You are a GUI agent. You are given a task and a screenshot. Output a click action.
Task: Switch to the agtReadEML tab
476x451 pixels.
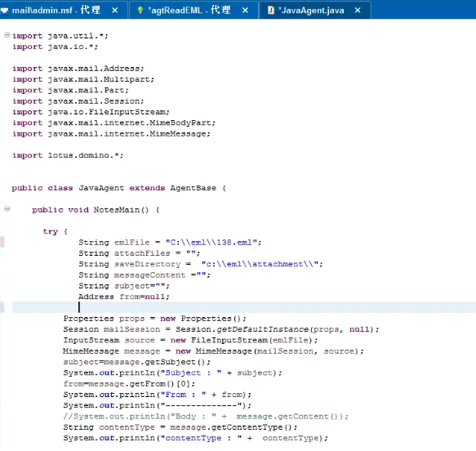189,11
